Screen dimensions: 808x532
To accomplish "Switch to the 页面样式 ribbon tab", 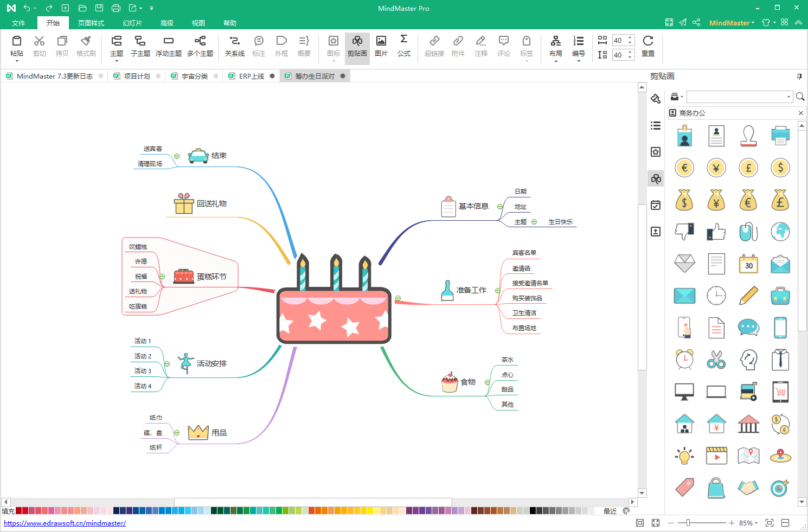I will pyautogui.click(x=91, y=23).
